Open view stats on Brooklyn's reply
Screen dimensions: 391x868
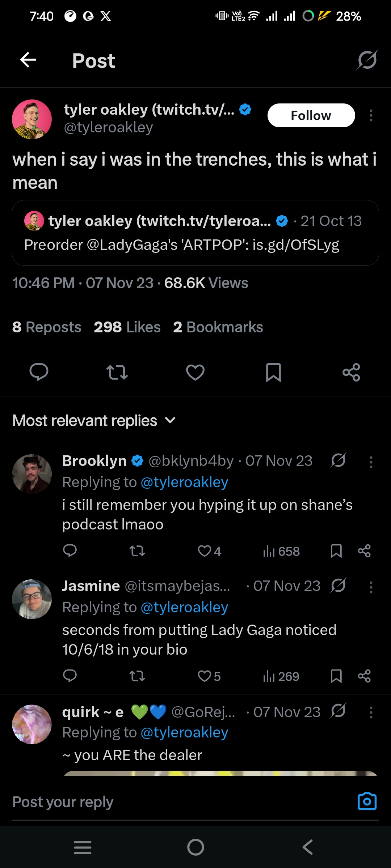point(281,552)
